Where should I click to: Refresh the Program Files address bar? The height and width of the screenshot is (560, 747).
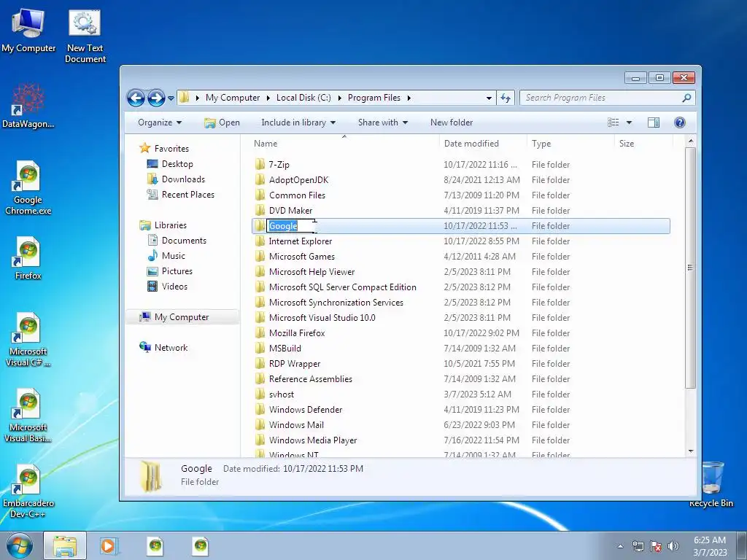[x=506, y=98]
